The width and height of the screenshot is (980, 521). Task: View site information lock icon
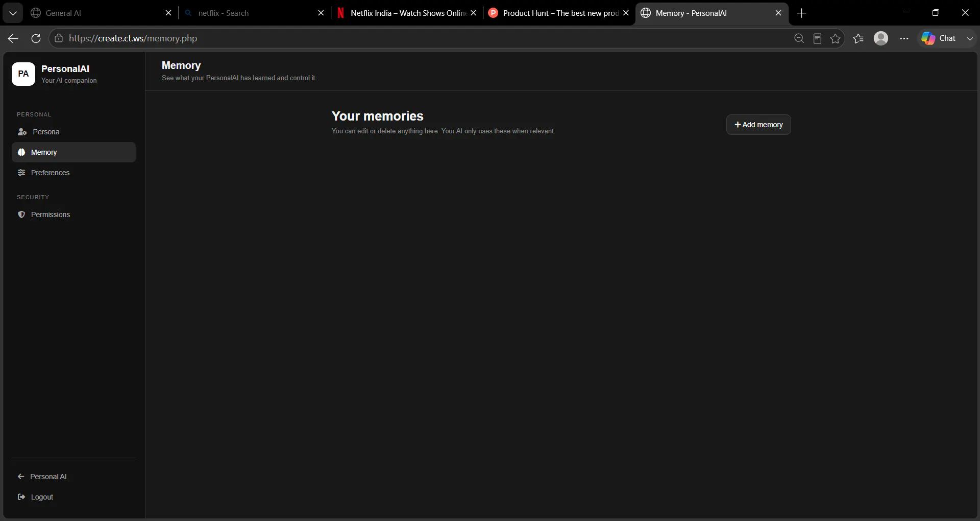[59, 38]
